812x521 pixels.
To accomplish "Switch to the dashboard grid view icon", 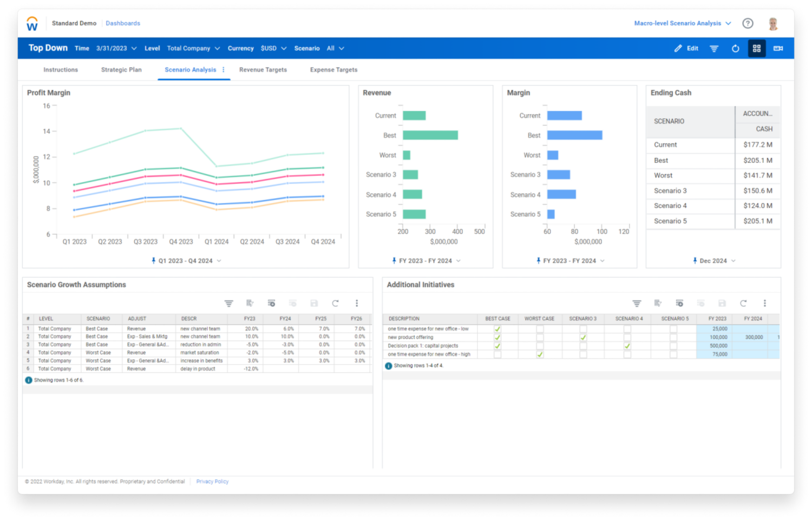I will (x=757, y=49).
